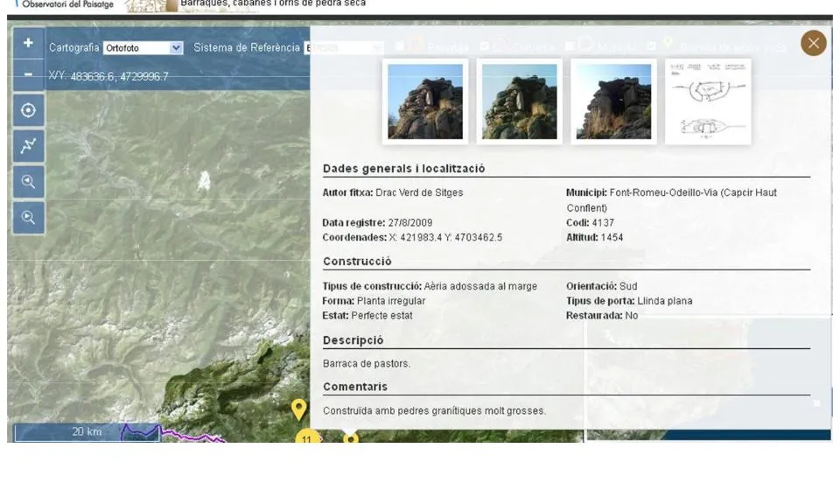840x504 pixels.
Task: Zoom out the map with minus button
Action: (28, 73)
